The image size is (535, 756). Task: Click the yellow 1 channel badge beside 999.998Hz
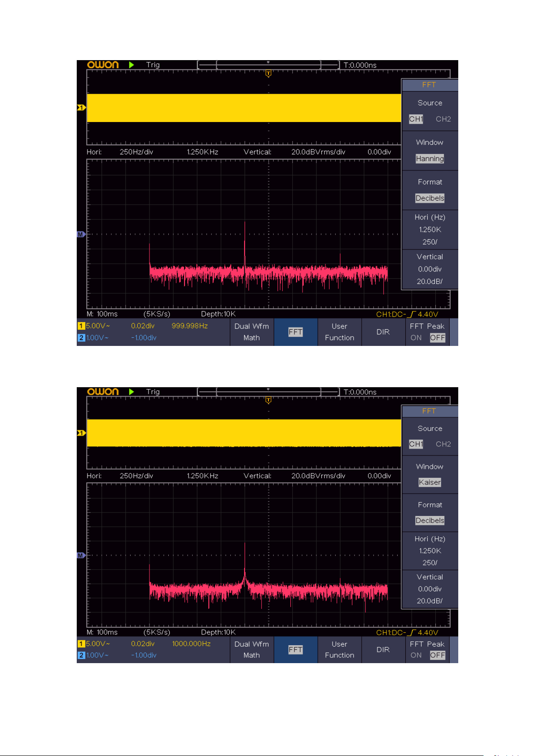pyautogui.click(x=81, y=326)
